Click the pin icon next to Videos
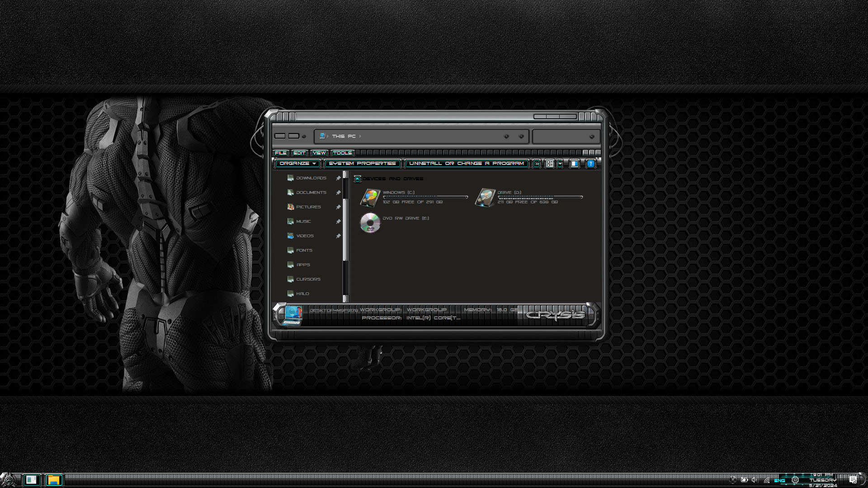 [x=338, y=236]
